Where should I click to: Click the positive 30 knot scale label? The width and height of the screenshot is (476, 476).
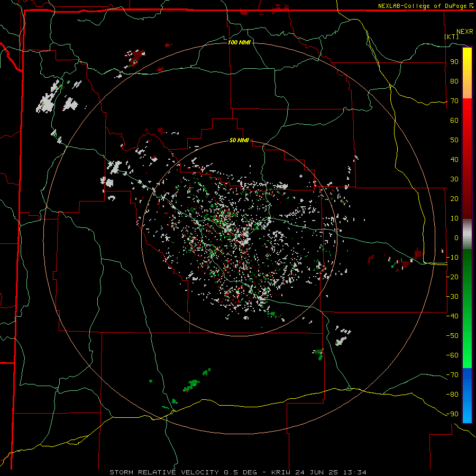[x=454, y=179]
